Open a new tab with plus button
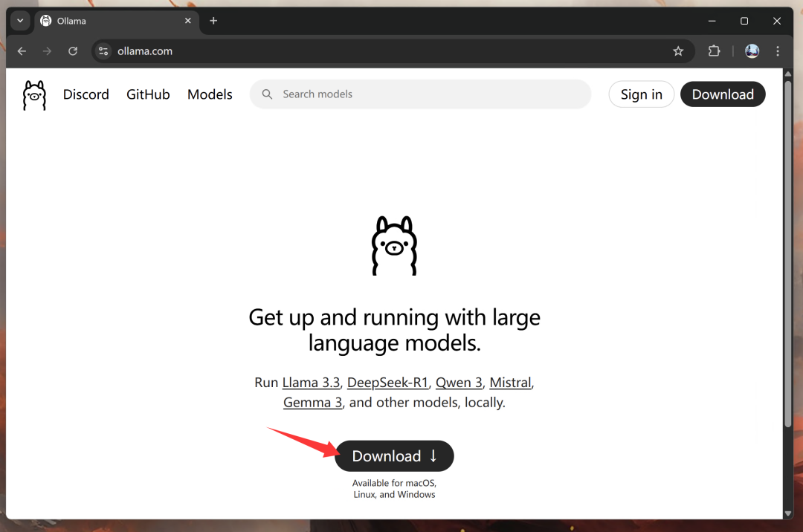803x532 pixels. pos(213,21)
